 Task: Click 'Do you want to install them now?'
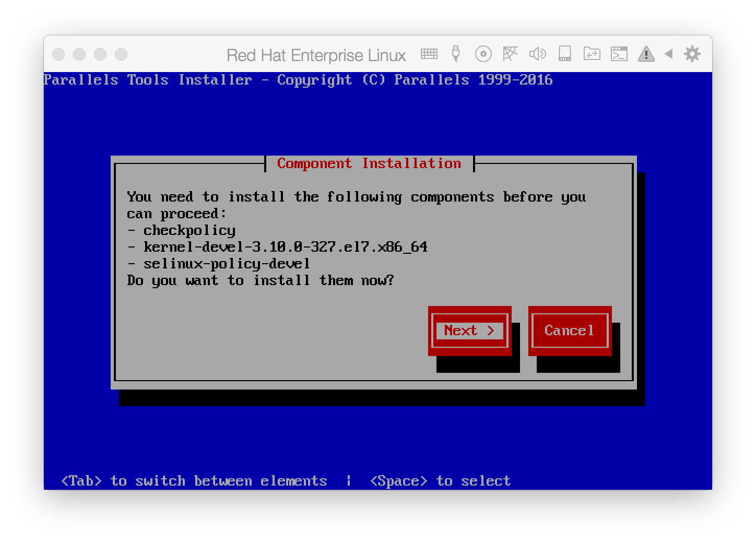[x=261, y=280]
